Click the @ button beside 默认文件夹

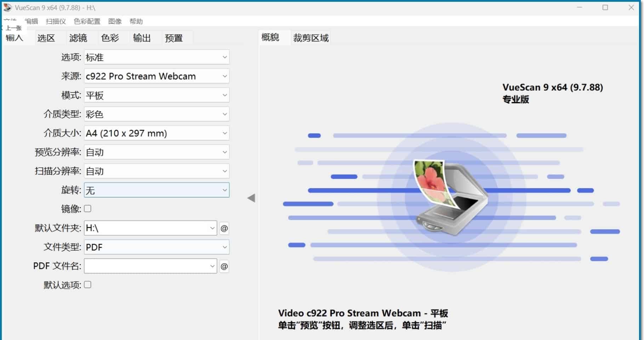click(x=224, y=228)
